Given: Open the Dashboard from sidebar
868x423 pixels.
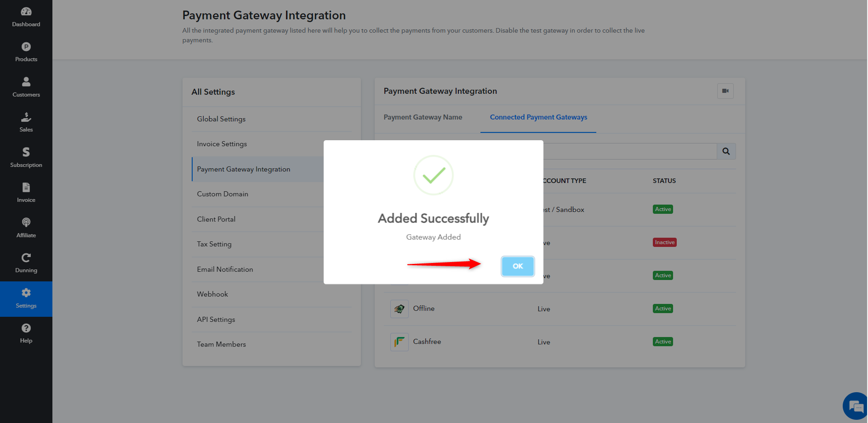Looking at the screenshot, I should click(x=26, y=17).
